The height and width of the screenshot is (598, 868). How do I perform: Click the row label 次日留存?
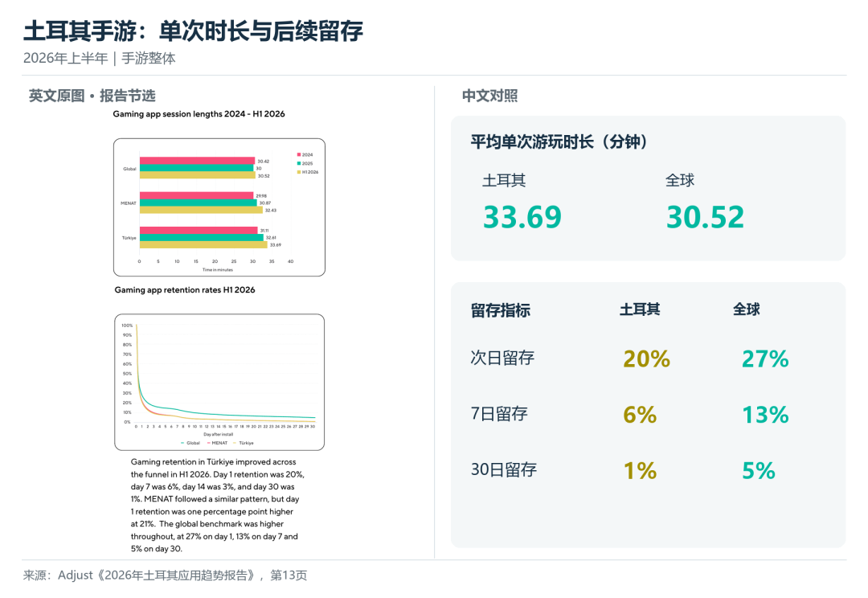click(502, 358)
